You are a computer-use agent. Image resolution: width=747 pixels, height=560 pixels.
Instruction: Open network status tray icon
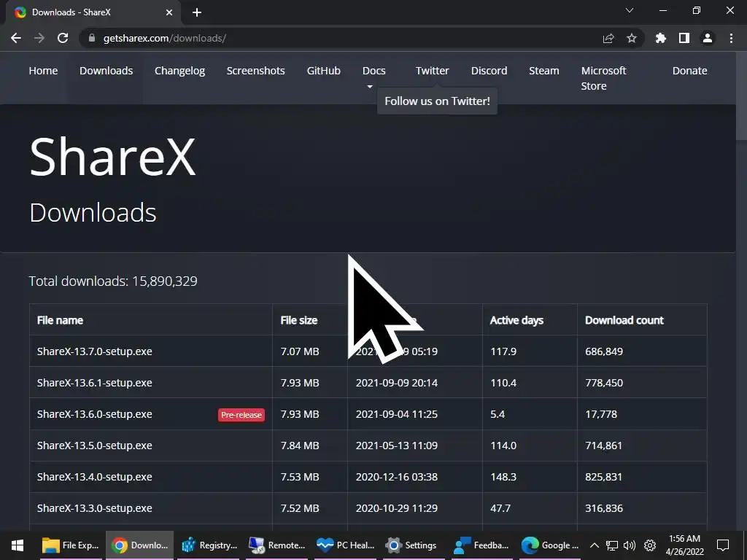click(612, 545)
